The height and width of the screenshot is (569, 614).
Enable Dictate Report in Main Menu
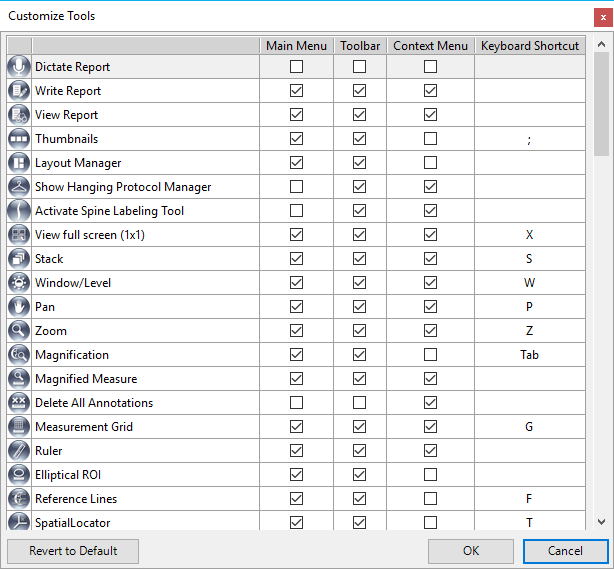(x=296, y=67)
